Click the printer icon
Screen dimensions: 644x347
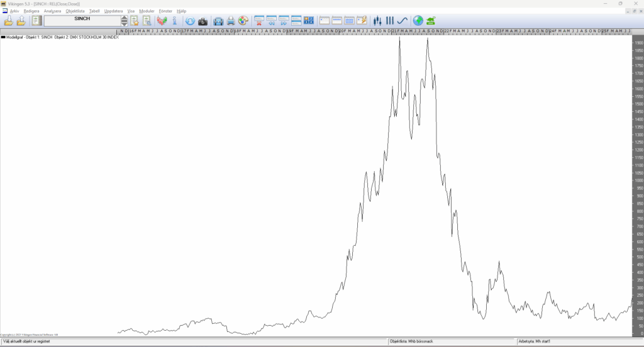click(231, 21)
